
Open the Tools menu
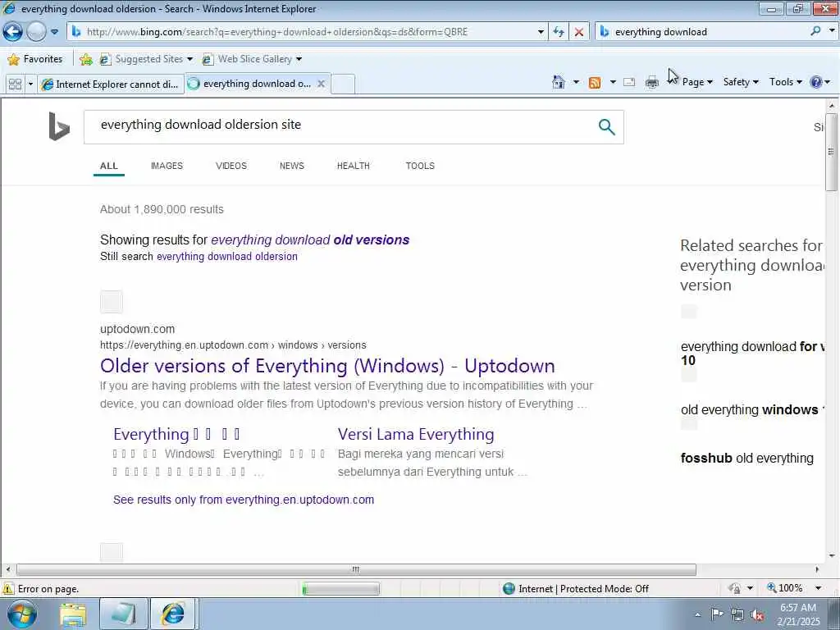coord(785,82)
